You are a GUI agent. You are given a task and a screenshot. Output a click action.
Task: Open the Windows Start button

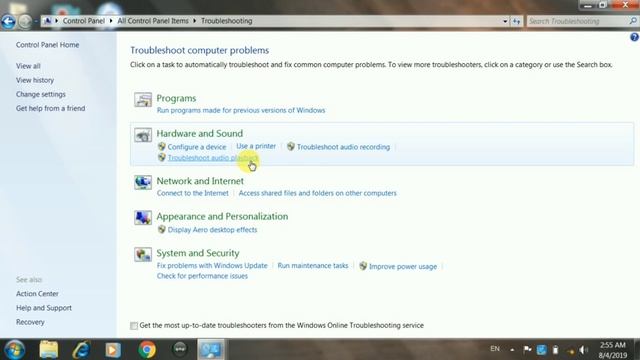[15, 350]
